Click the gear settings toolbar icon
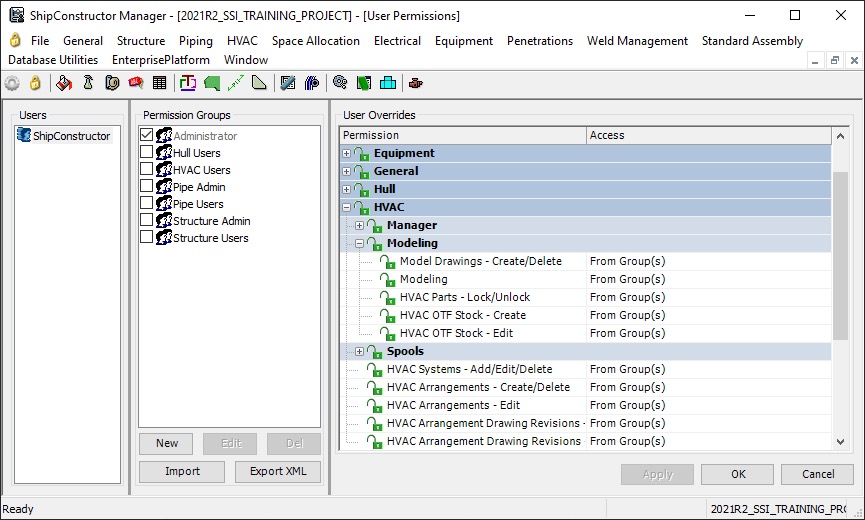 [12, 83]
